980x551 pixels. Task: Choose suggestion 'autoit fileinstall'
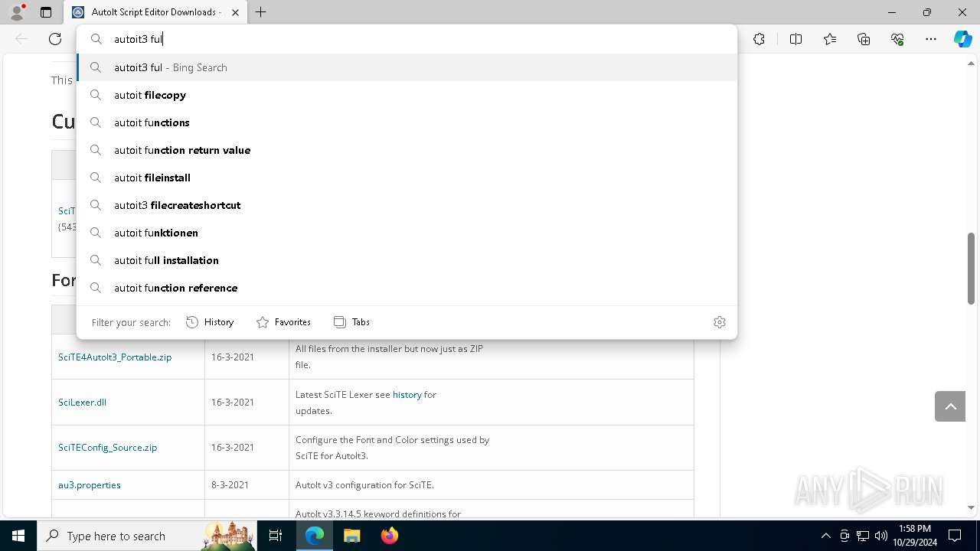pyautogui.click(x=407, y=178)
